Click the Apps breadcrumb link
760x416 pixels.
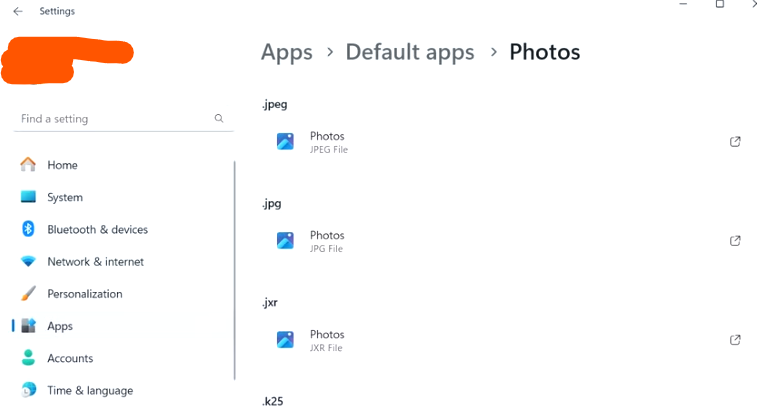(x=286, y=52)
